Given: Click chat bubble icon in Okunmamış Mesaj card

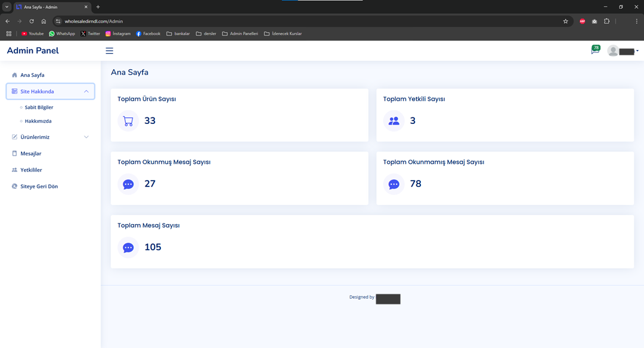Looking at the screenshot, I should tap(394, 184).
